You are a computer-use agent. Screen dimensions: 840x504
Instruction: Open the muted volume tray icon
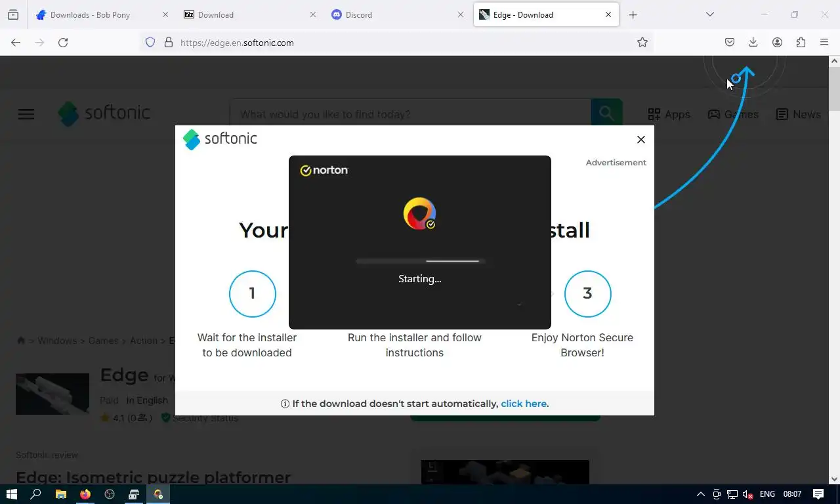coord(747,494)
